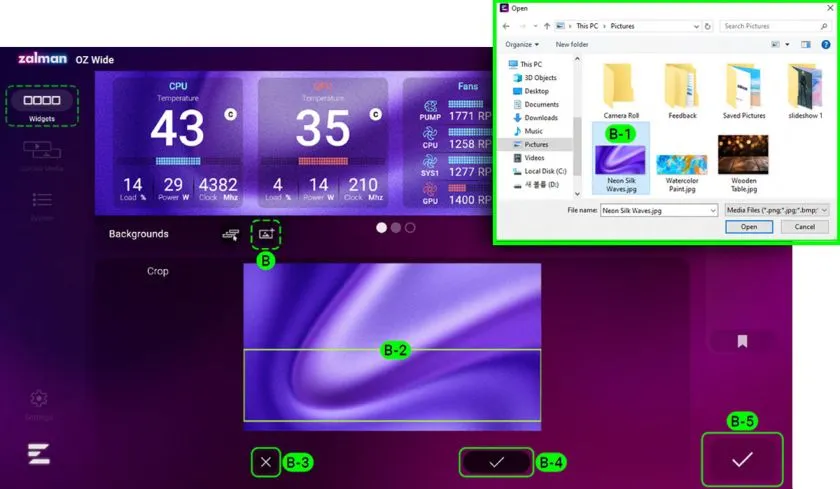Viewport: 840px width, 489px height.
Task: Open Settings gear in the sidebar
Action: [x=39, y=398]
